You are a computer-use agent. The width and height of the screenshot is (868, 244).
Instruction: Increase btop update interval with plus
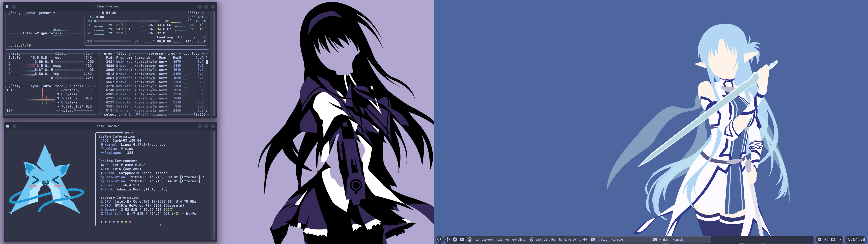click(203, 13)
